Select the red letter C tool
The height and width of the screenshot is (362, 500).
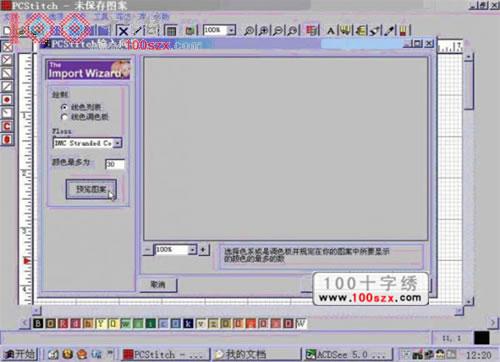(7, 126)
